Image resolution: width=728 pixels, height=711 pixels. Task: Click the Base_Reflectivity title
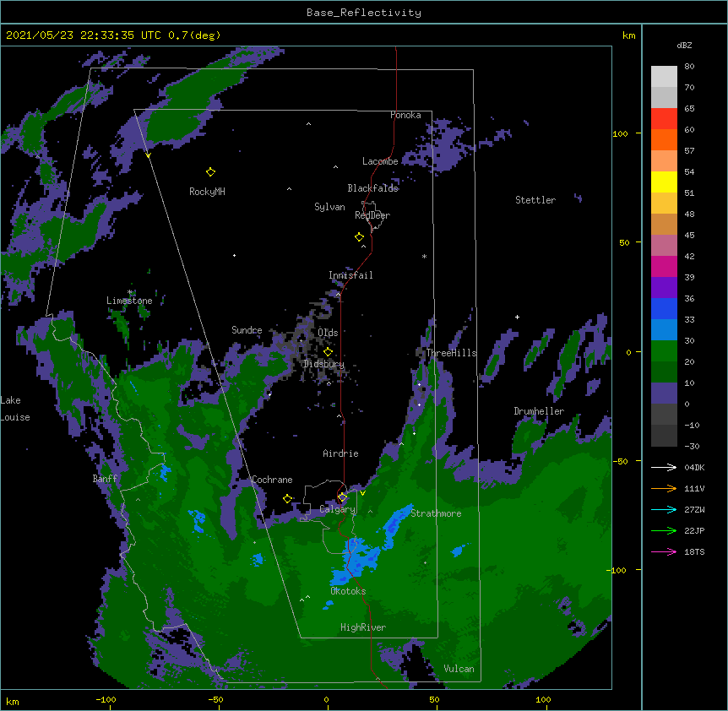pos(364,13)
